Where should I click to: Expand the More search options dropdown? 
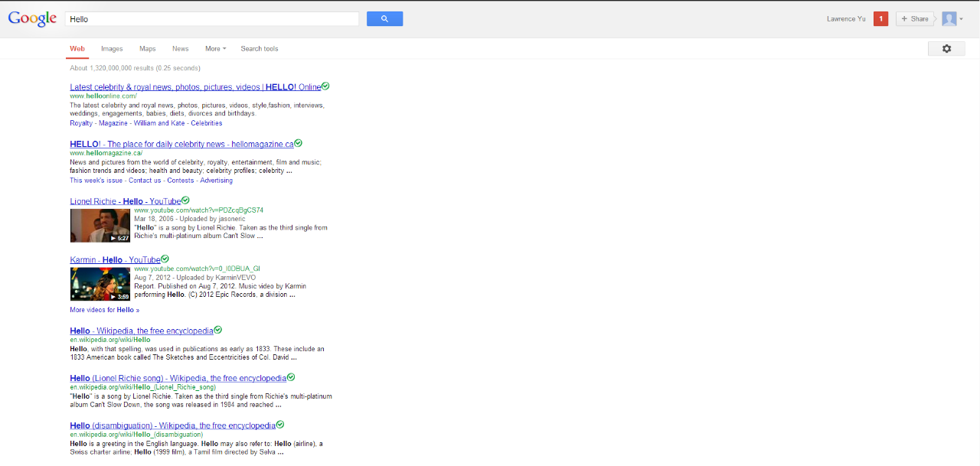tap(215, 49)
